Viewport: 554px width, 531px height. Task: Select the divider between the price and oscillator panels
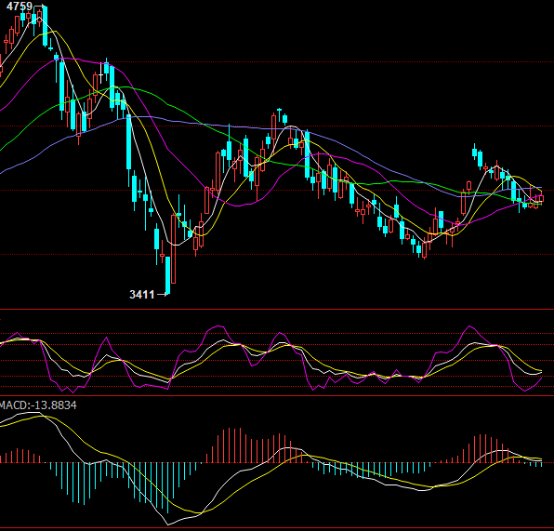(277, 309)
